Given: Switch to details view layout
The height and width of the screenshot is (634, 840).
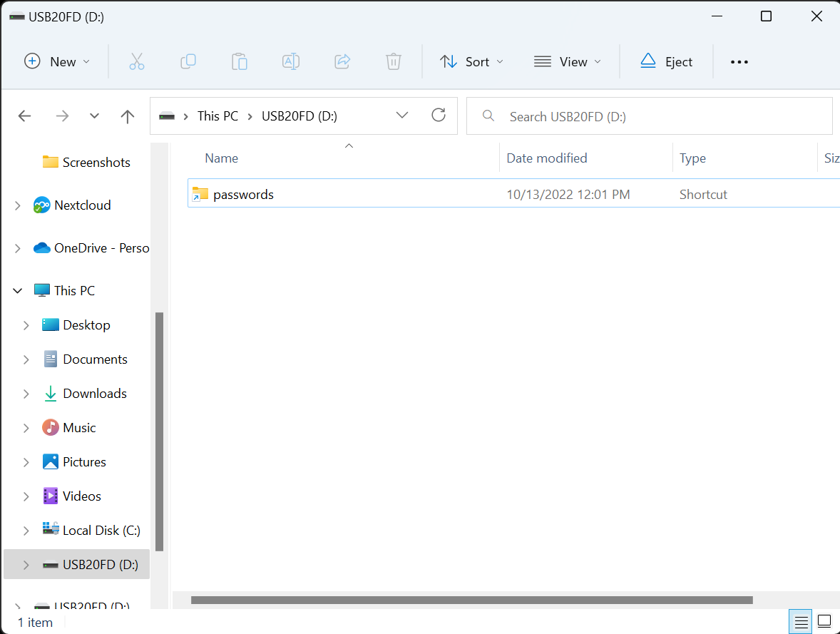Looking at the screenshot, I should [801, 620].
